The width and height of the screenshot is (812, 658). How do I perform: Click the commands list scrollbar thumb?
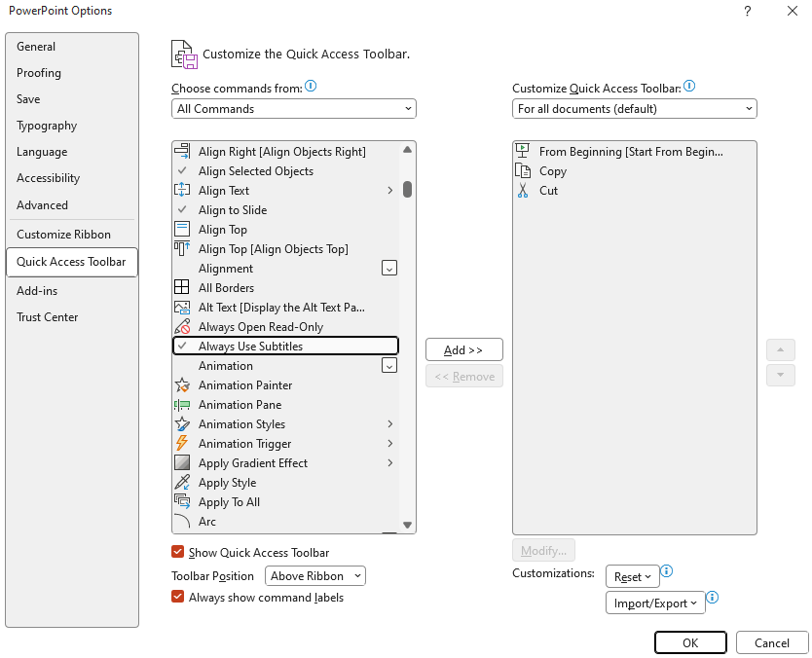pyautogui.click(x=408, y=189)
